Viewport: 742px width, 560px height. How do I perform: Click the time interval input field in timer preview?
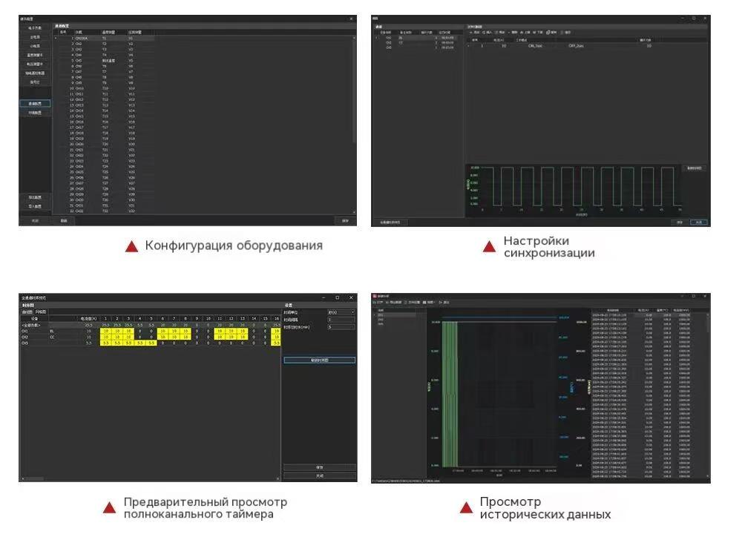tap(341, 320)
